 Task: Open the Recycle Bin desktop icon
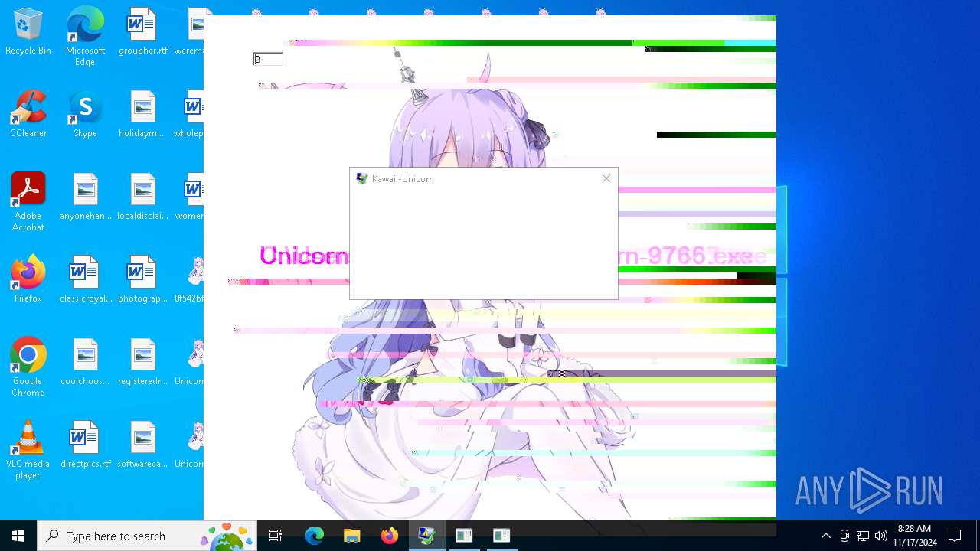[28, 31]
